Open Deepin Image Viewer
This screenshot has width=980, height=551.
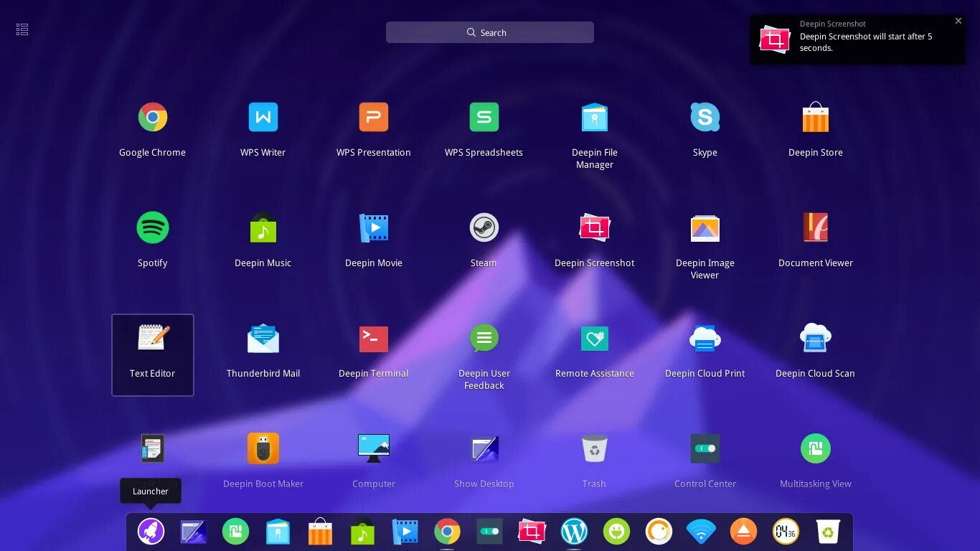click(x=705, y=227)
